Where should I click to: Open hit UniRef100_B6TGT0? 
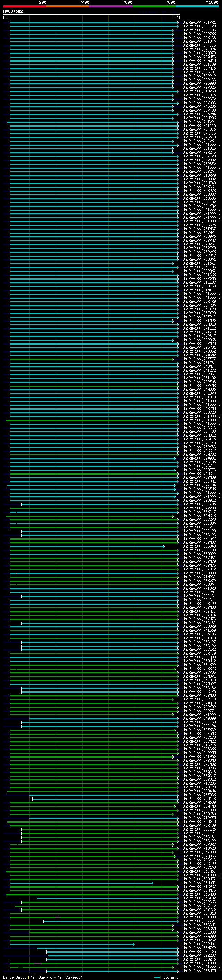tap(199, 41)
